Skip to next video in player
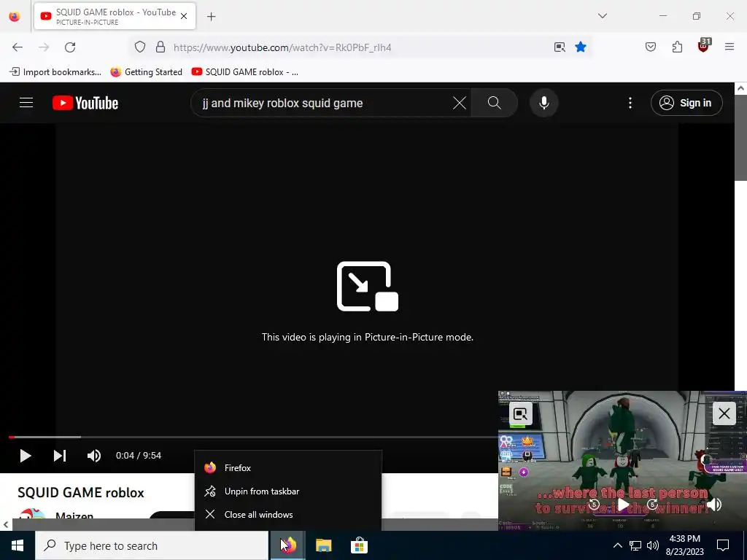747x560 pixels. coord(60,456)
